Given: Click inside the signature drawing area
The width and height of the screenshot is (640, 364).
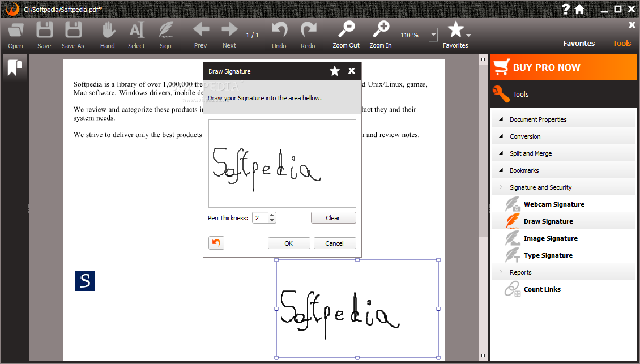Looking at the screenshot, I should click(282, 164).
